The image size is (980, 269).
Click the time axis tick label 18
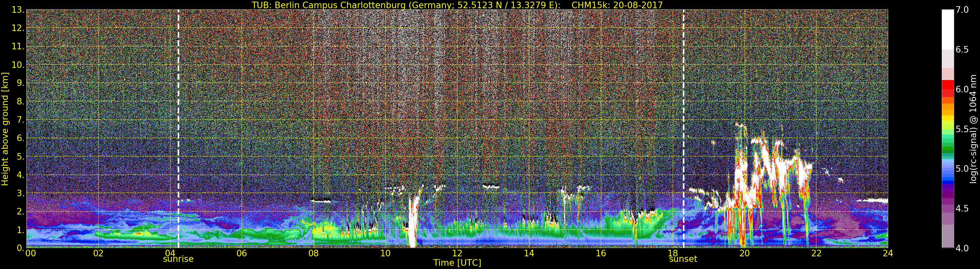pyautogui.click(x=673, y=253)
